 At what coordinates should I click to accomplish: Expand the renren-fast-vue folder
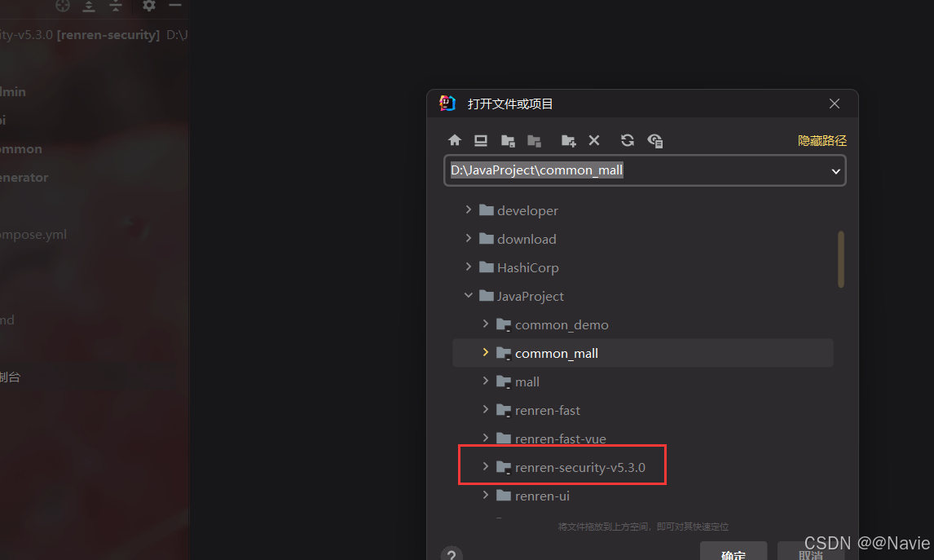click(486, 438)
